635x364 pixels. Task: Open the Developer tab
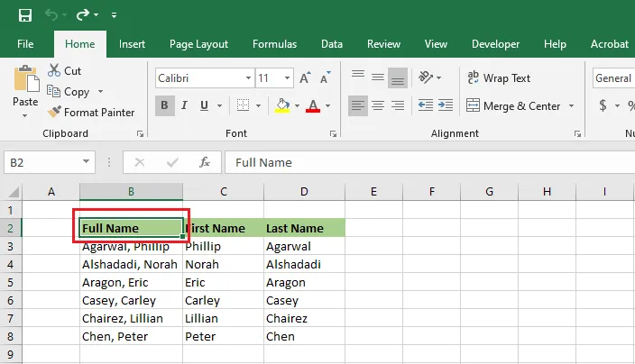click(495, 43)
